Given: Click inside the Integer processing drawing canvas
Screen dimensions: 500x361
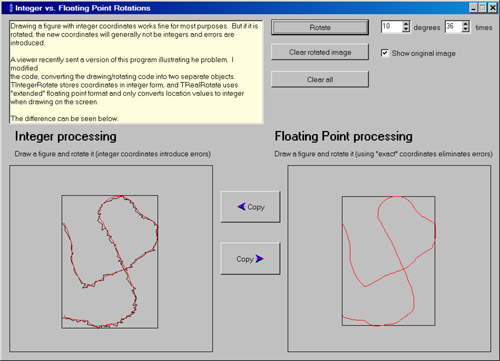Looking at the screenshot, I should point(111,259).
